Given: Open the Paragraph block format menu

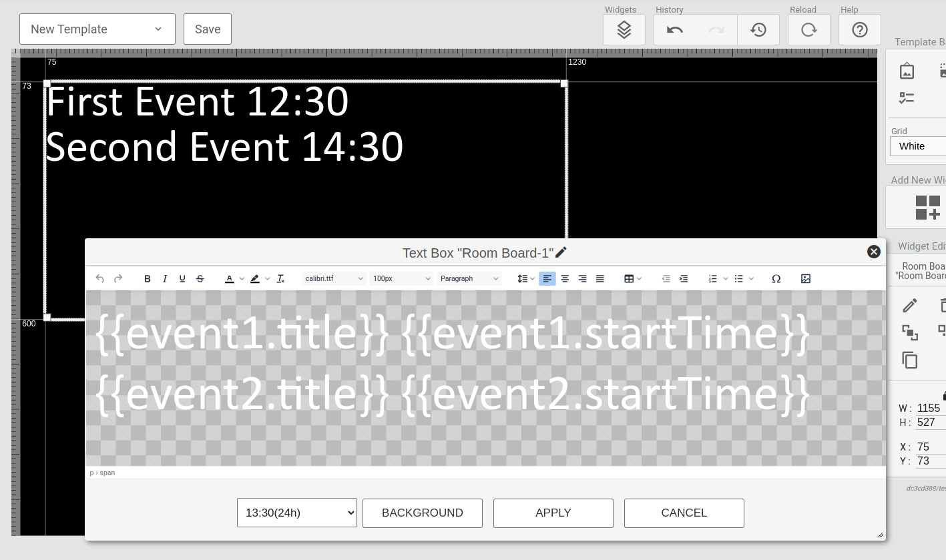Looking at the screenshot, I should pos(469,278).
